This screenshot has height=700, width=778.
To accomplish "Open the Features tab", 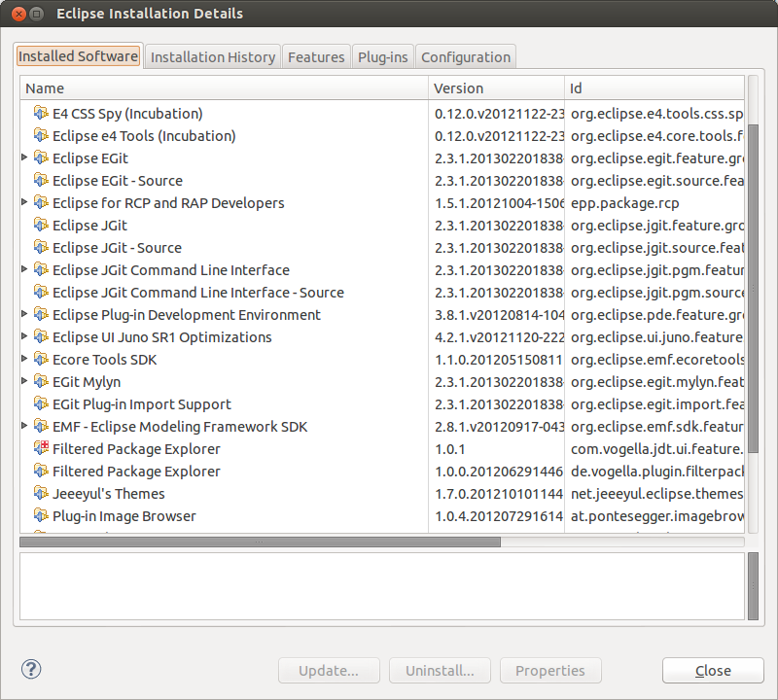I will coord(316,57).
